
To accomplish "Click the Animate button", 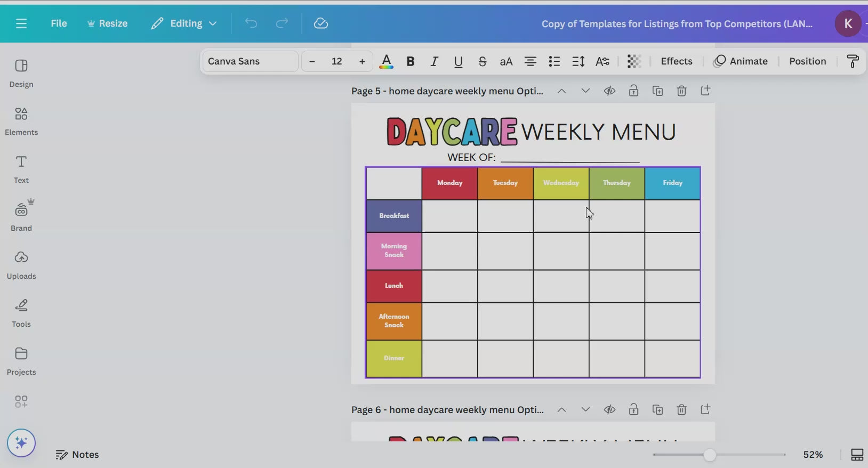I will pos(741,61).
